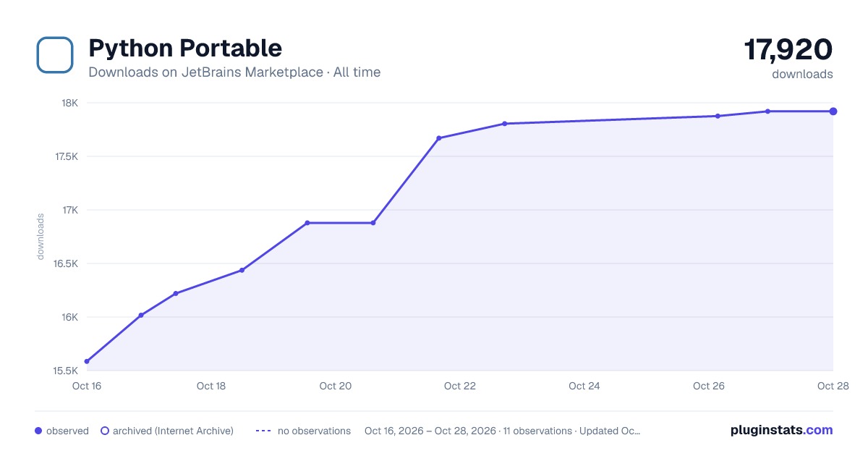Click the Oct 24 x-axis label
Screen dimensions: 868x456
[584, 386]
